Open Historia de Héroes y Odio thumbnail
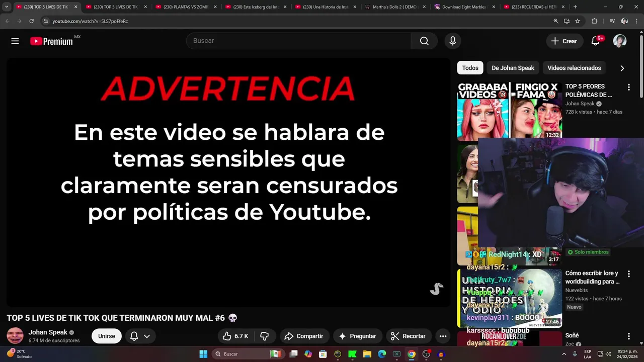The width and height of the screenshot is (644, 362). 509,298
